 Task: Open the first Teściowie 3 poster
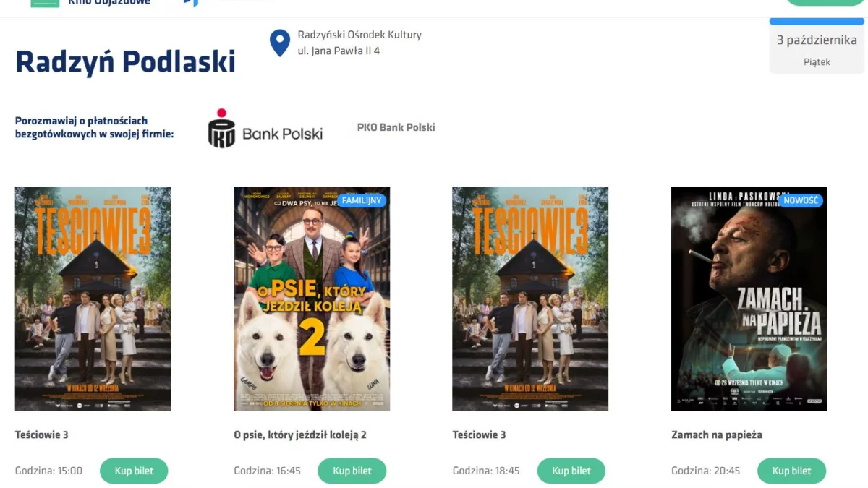93,299
